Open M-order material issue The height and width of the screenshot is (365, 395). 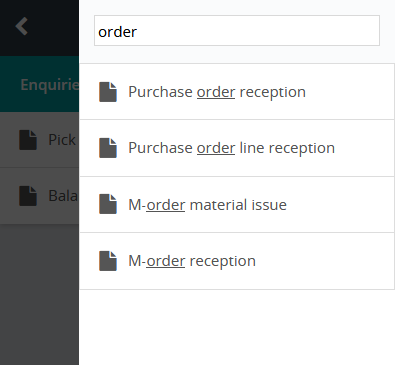tap(237, 204)
